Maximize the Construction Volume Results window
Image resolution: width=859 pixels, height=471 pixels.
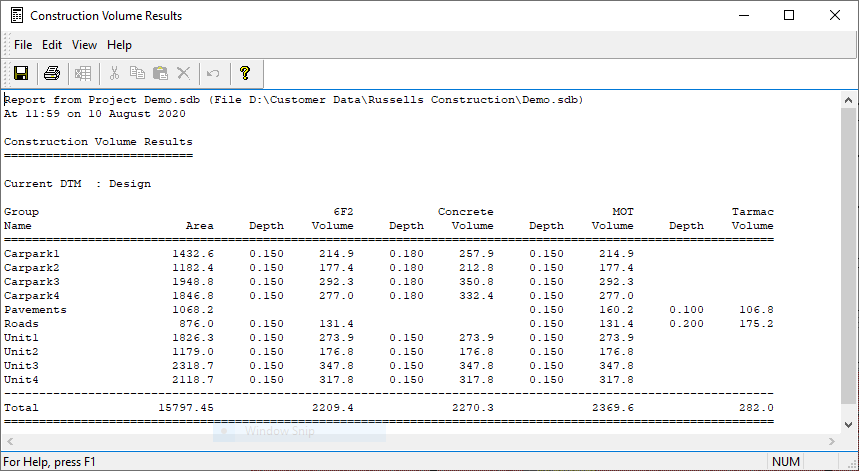(789, 15)
